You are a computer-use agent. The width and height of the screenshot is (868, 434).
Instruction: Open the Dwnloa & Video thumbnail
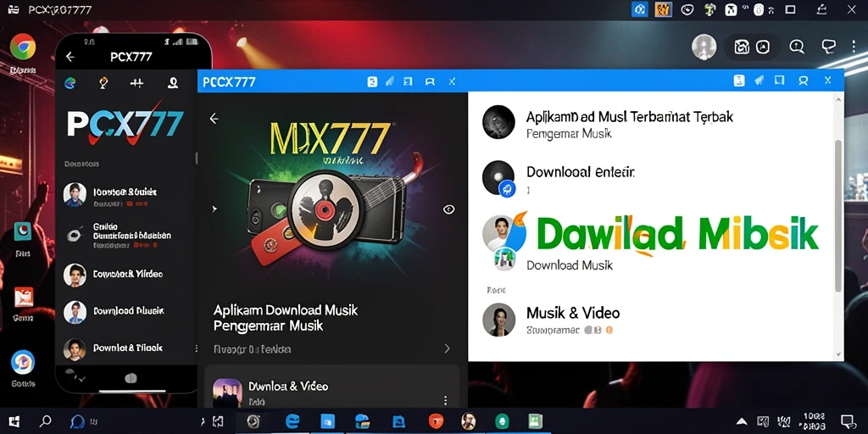click(x=227, y=392)
